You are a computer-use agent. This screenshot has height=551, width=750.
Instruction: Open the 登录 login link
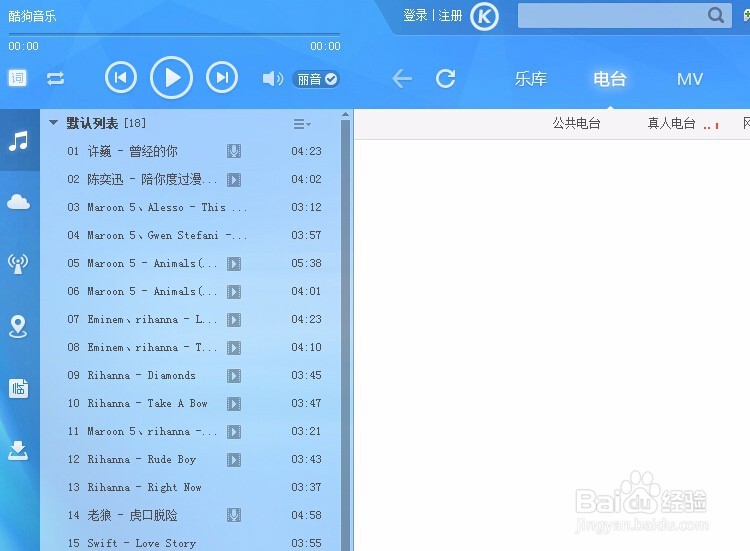tap(415, 15)
